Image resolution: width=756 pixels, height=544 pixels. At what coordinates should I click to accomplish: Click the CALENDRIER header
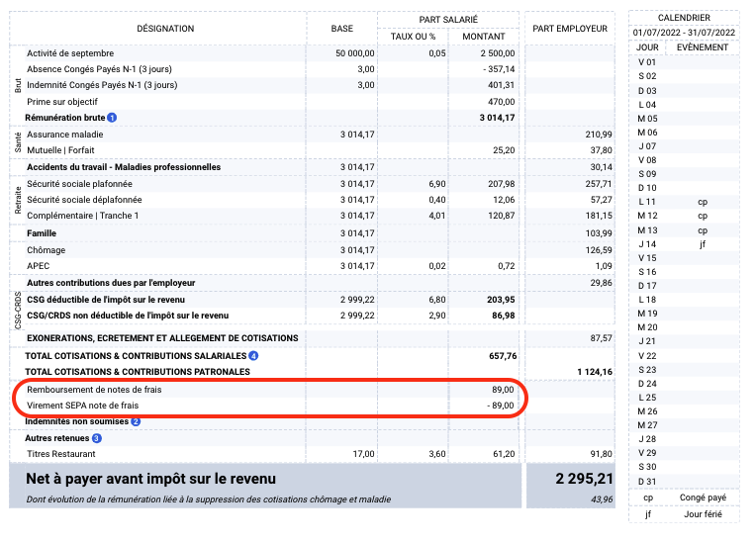(x=684, y=18)
